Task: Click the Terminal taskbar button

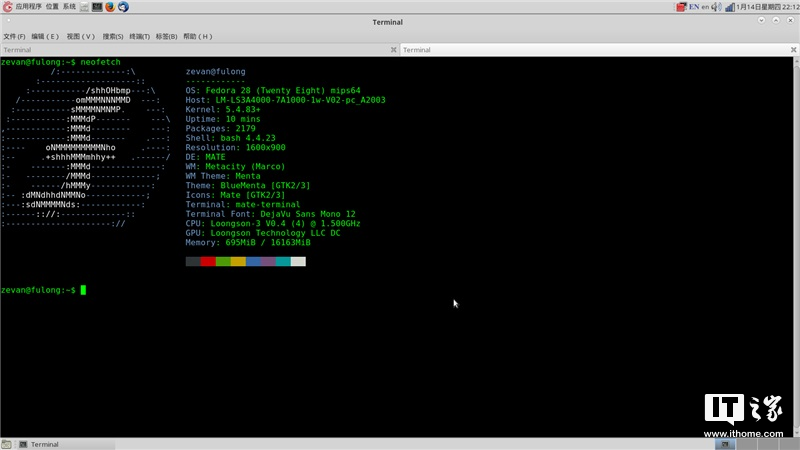Action: click(66, 444)
